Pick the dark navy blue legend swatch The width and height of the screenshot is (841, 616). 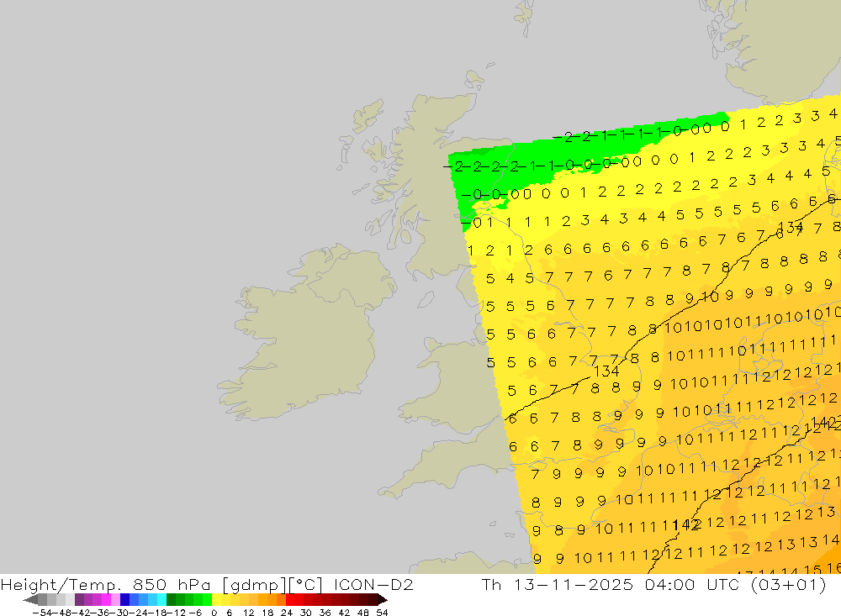coord(125,600)
